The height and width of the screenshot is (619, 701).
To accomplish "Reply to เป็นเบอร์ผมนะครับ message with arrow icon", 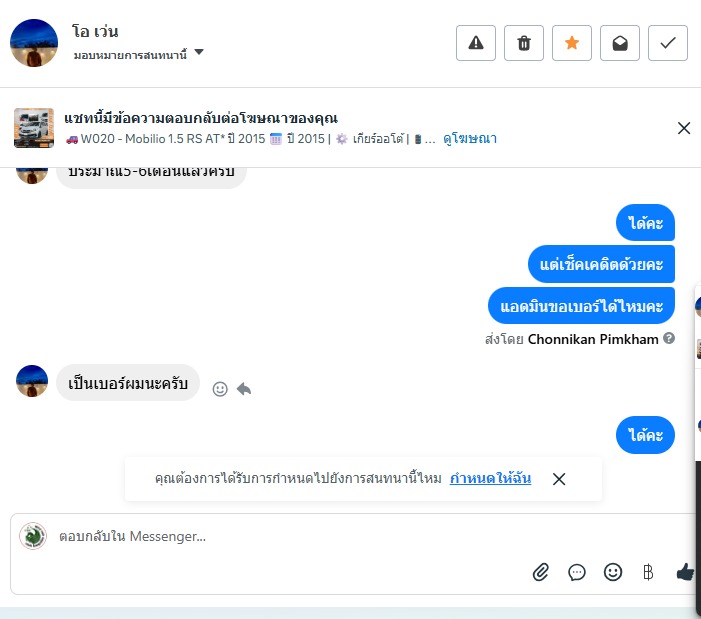I will pos(244,389).
